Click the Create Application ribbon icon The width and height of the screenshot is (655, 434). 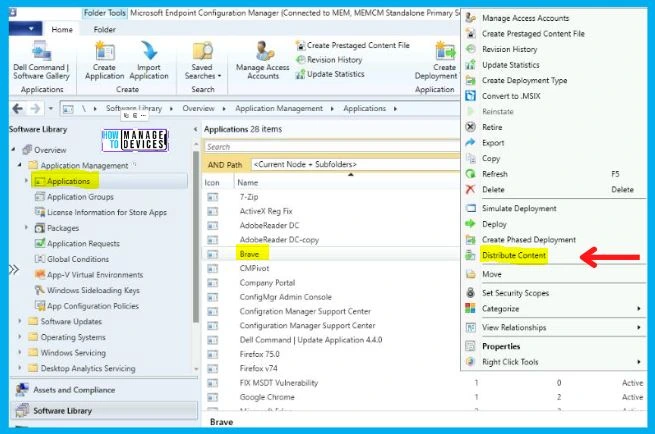point(104,51)
